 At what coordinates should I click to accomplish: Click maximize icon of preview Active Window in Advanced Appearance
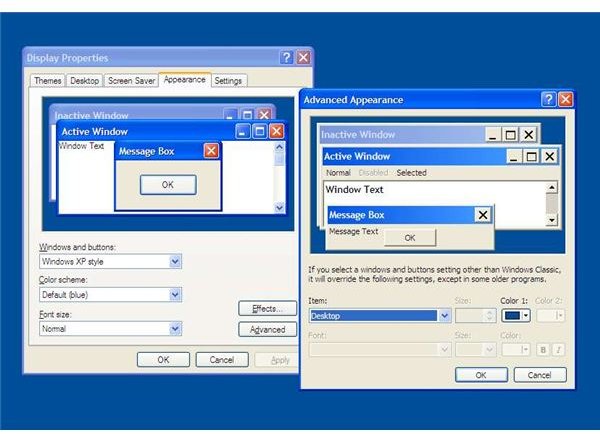coord(531,156)
